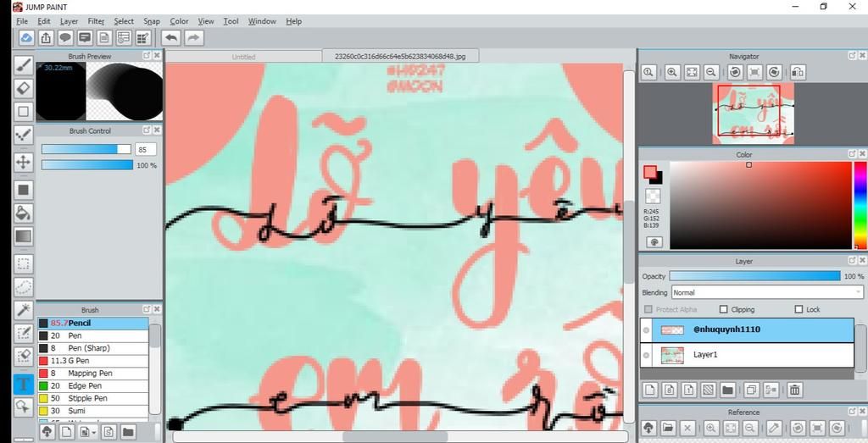Undock the Layer panel
The height and width of the screenshot is (443, 868).
[x=852, y=261]
